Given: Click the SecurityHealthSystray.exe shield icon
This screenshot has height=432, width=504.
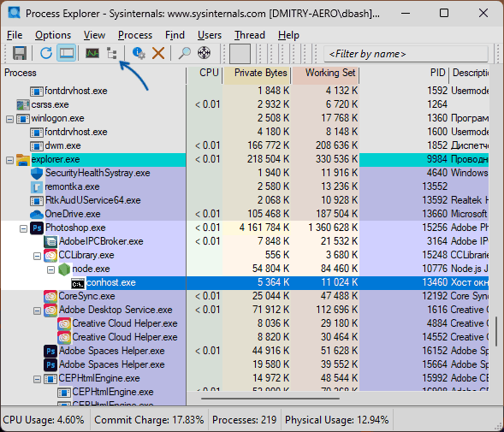Looking at the screenshot, I should (37, 174).
